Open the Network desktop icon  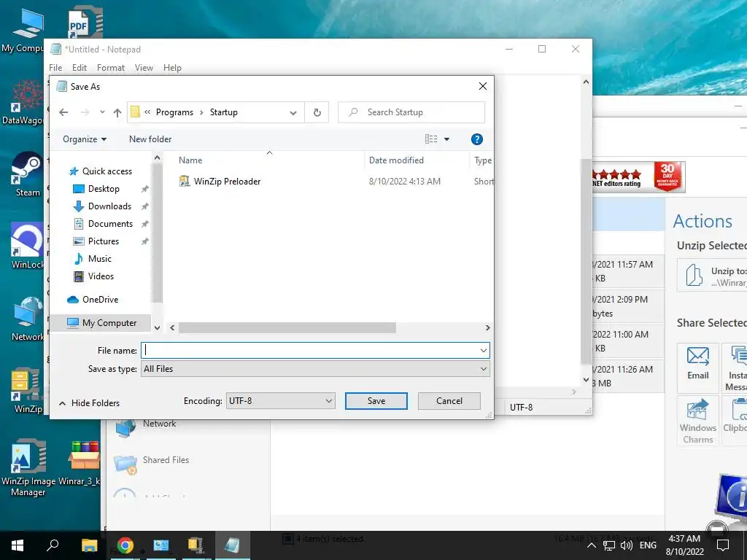pyautogui.click(x=27, y=318)
